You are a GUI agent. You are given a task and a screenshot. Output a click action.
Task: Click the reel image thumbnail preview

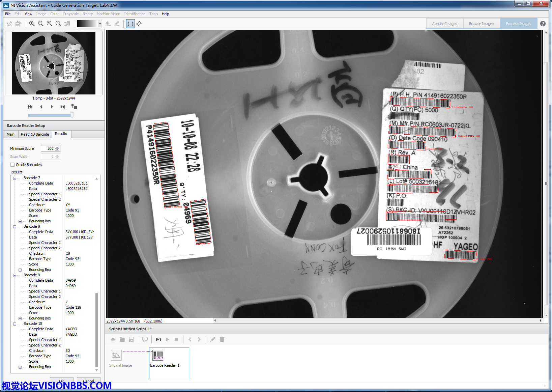tap(54, 63)
